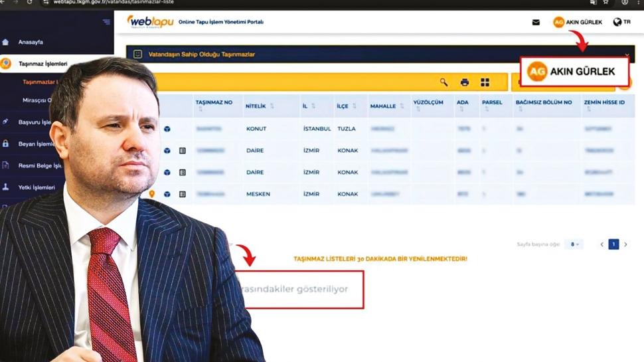Go to page 1 in pagination
Screen dimensions: 644x362
click(613, 244)
